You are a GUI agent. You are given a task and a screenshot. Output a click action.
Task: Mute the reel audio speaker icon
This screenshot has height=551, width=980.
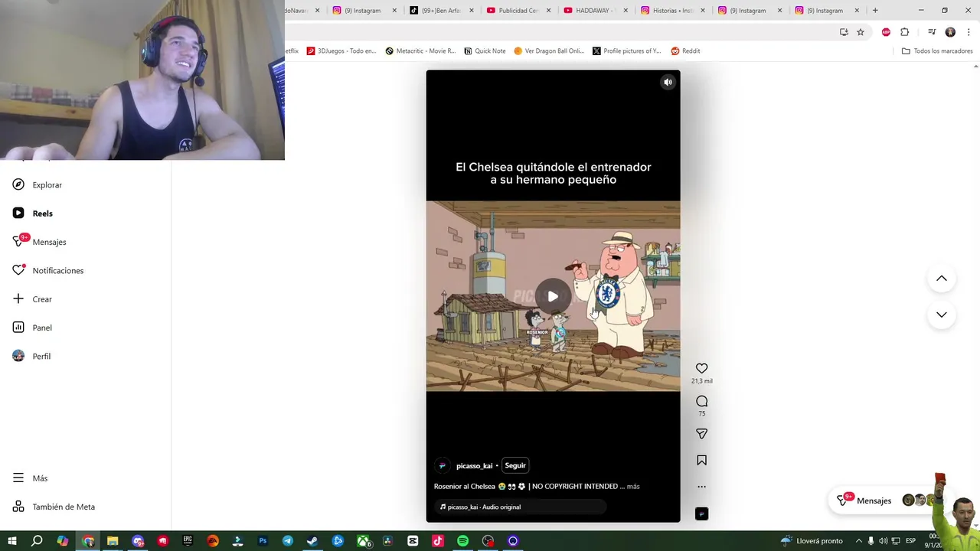click(668, 82)
